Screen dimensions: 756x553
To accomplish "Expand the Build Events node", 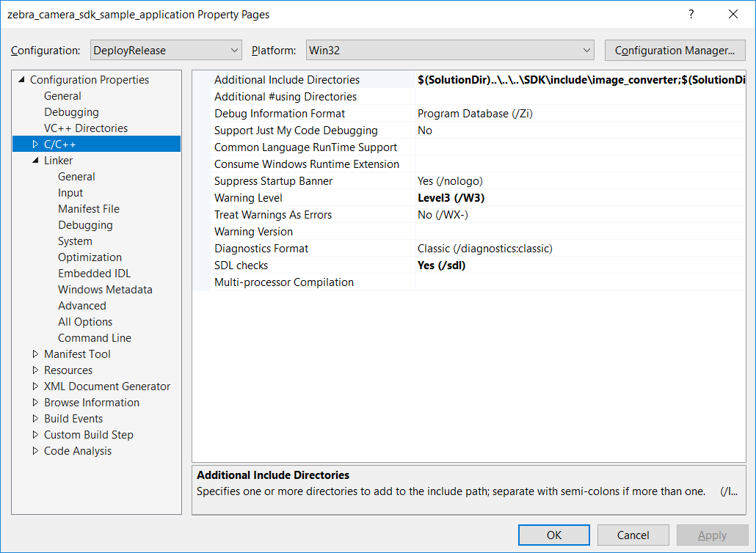I will pos(34,418).
